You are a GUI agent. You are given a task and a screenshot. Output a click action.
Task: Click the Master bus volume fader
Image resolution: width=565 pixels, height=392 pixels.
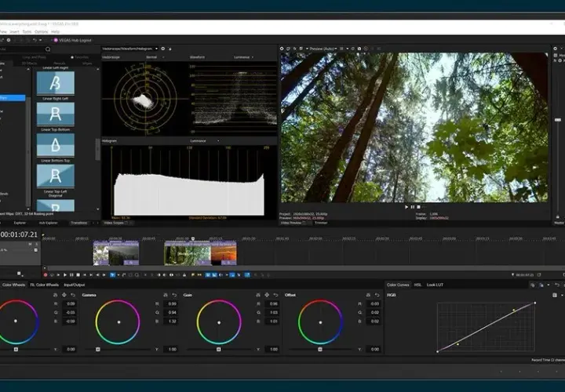(558, 119)
